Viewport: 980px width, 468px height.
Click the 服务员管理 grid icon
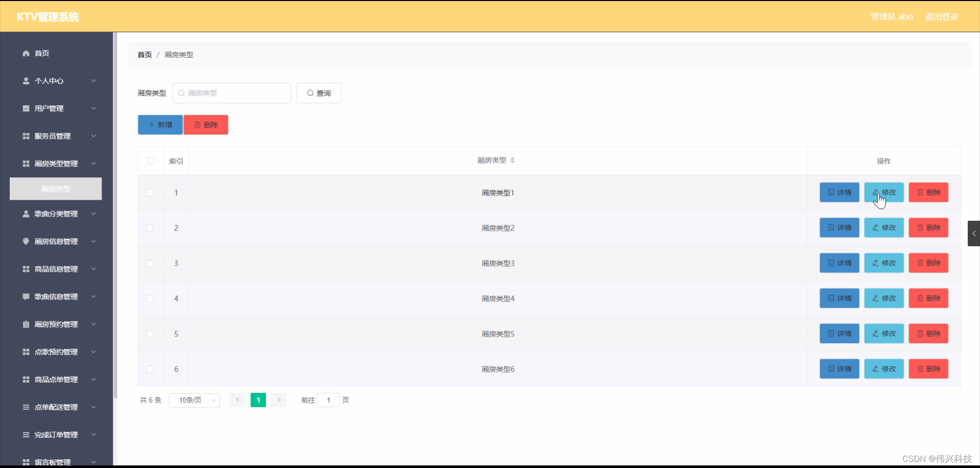25,135
